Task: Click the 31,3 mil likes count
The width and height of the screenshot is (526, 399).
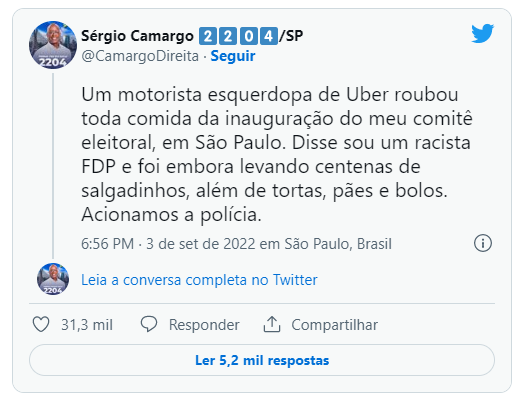Action: click(87, 325)
